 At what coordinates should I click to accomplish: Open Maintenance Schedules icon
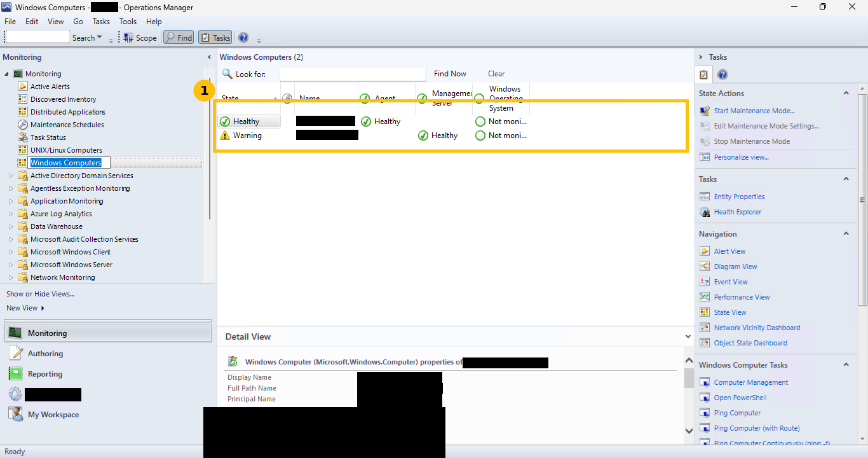pos(23,125)
